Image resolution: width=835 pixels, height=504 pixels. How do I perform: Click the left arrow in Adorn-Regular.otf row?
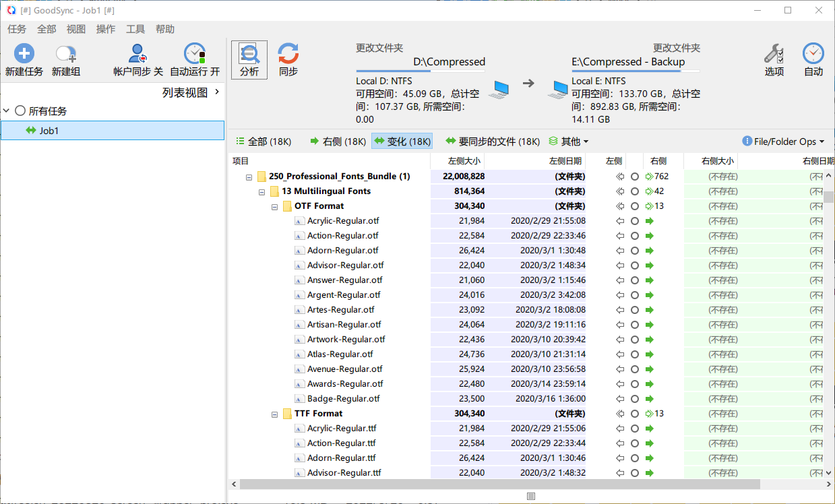click(x=620, y=251)
